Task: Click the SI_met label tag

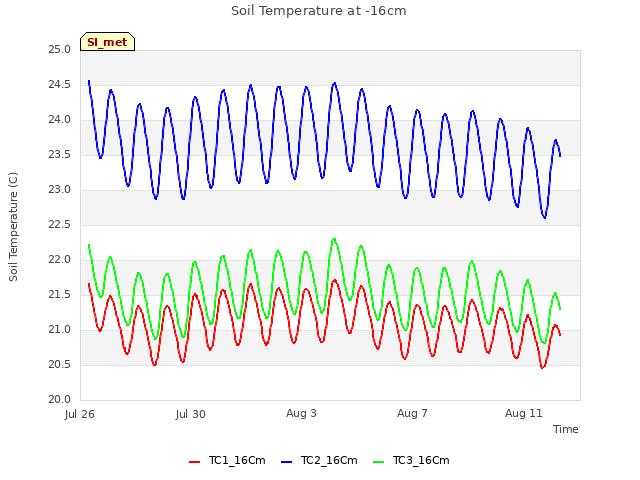Action: pyautogui.click(x=107, y=42)
